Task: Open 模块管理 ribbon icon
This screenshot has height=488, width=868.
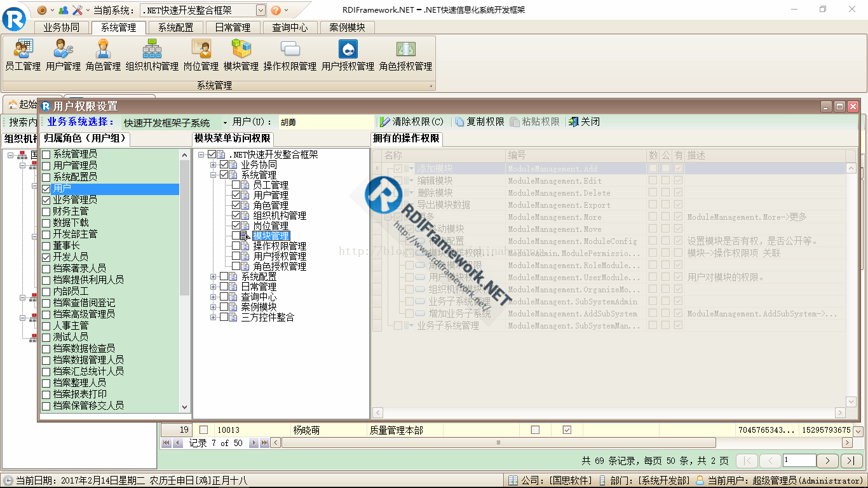Action: (241, 55)
